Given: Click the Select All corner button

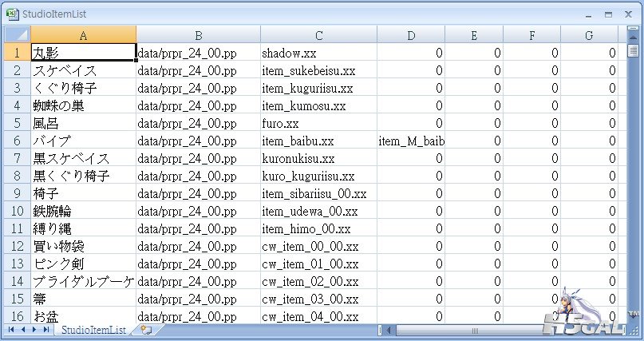Looking at the screenshot, I should pyautogui.click(x=17, y=34).
